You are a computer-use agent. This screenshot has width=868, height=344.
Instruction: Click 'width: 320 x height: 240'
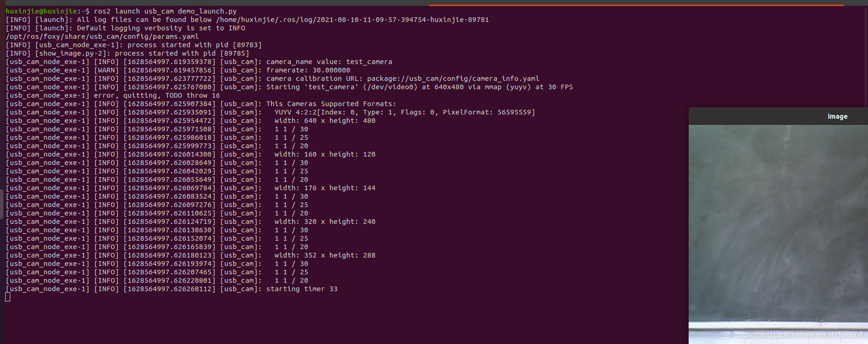(x=325, y=222)
